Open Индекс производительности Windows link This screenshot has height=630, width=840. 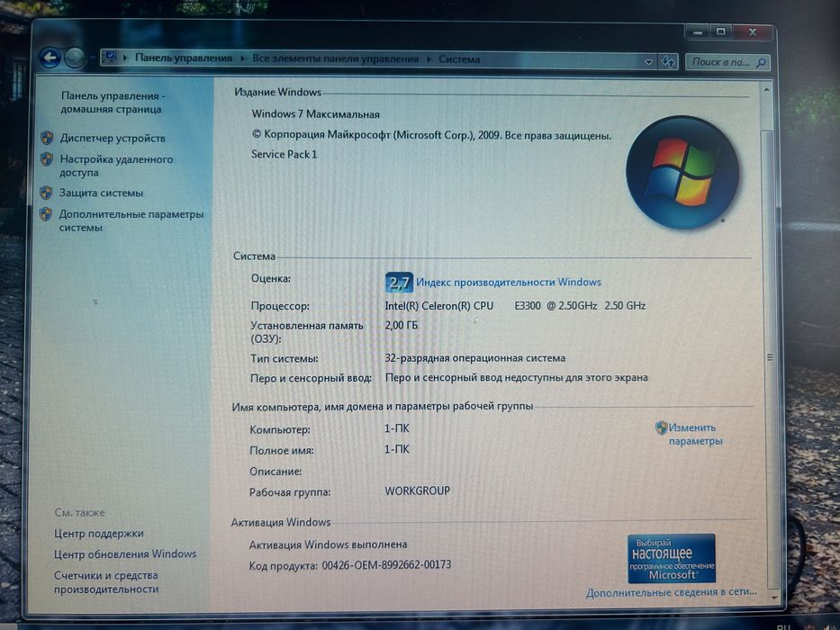pyautogui.click(x=509, y=283)
